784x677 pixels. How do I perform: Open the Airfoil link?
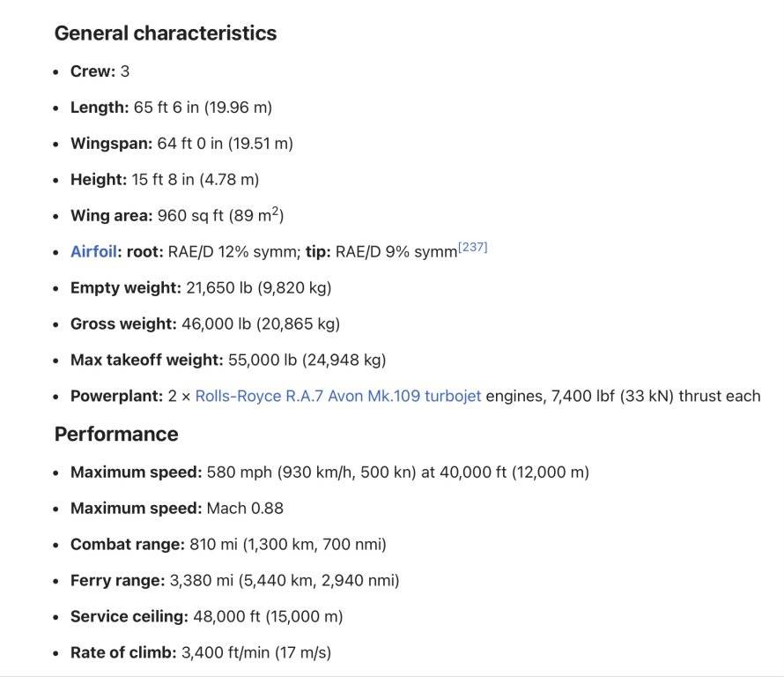click(x=92, y=251)
